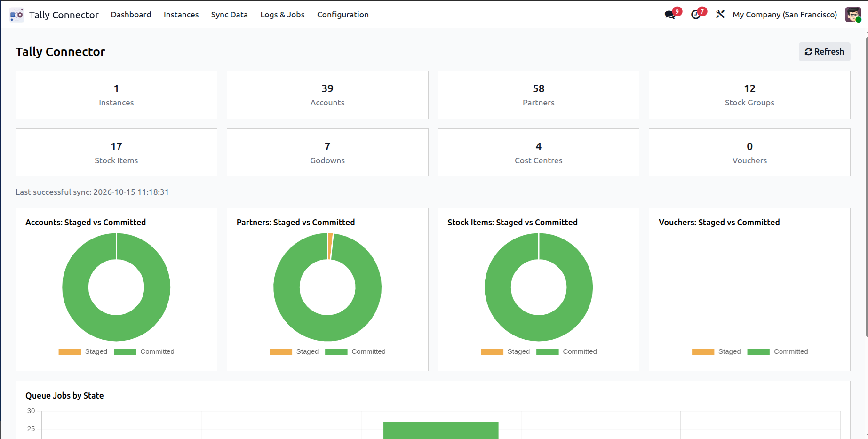This screenshot has width=868, height=439.
Task: Toggle Committed legend swatch in Stock Items chart
Action: pyautogui.click(x=548, y=352)
